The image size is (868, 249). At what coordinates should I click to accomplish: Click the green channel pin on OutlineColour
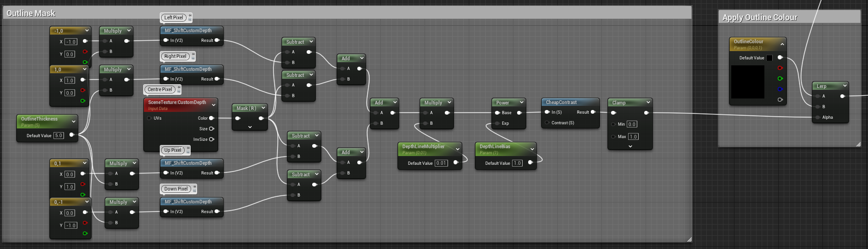pyautogui.click(x=780, y=79)
